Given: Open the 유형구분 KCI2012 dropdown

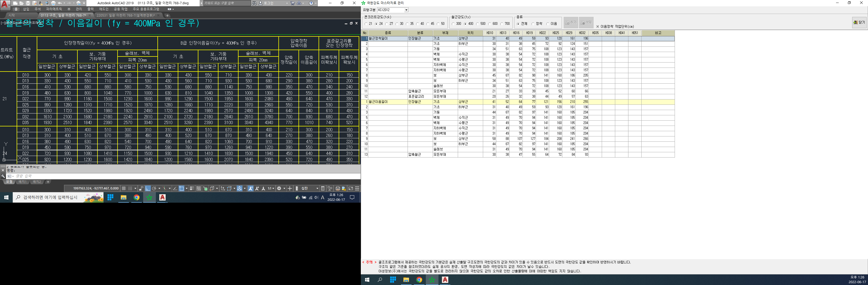Looking at the screenshot, I should pyautogui.click(x=406, y=10).
